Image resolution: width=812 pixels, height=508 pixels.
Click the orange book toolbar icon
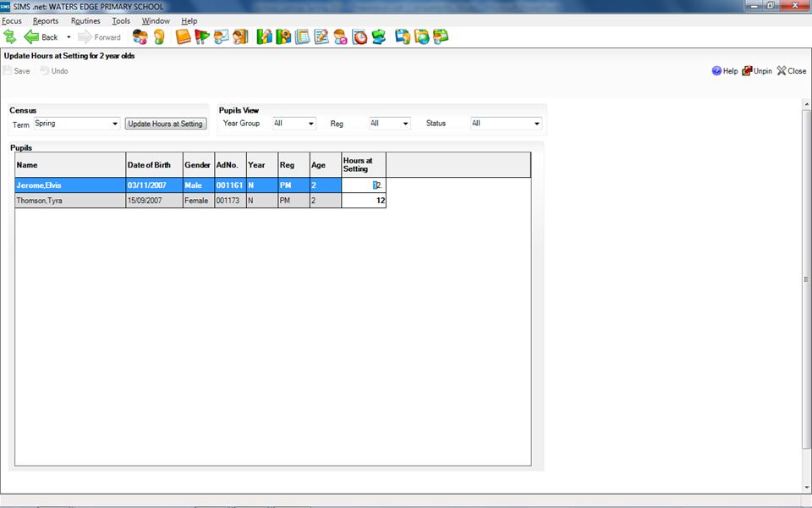183,36
